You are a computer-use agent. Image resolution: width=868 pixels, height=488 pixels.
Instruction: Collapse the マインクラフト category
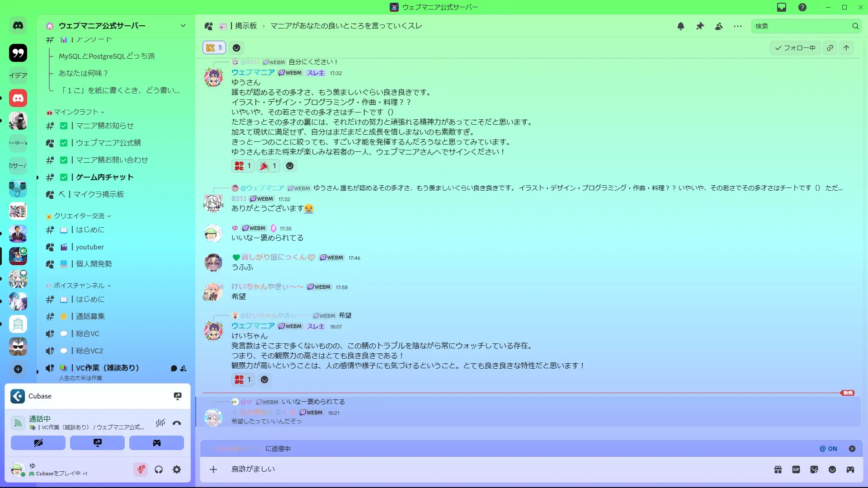coord(76,112)
